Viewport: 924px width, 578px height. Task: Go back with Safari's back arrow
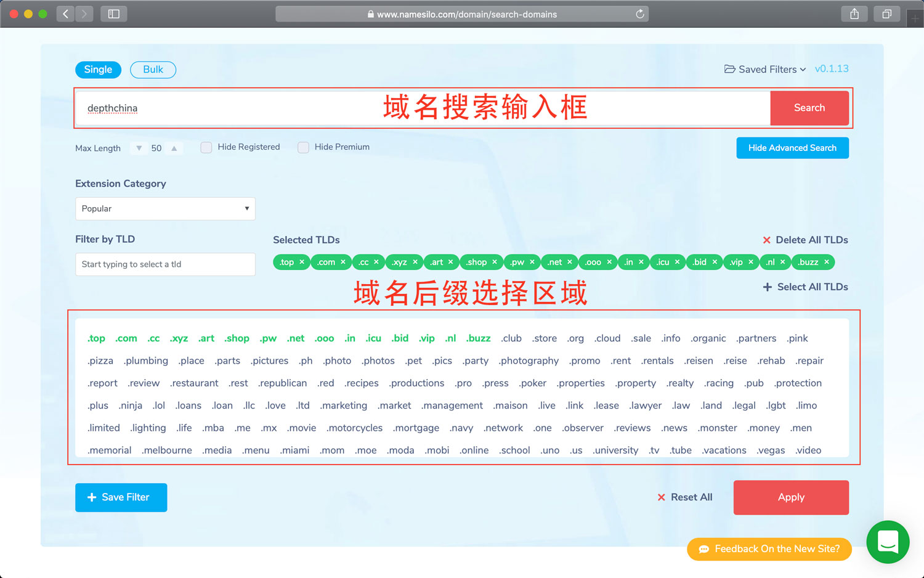tap(66, 14)
